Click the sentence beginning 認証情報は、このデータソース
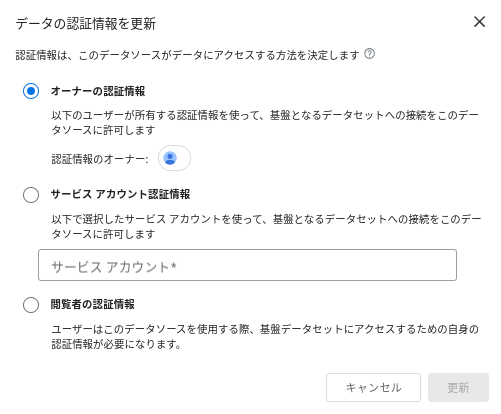Screen dimensions: 501x414 [x=187, y=55]
